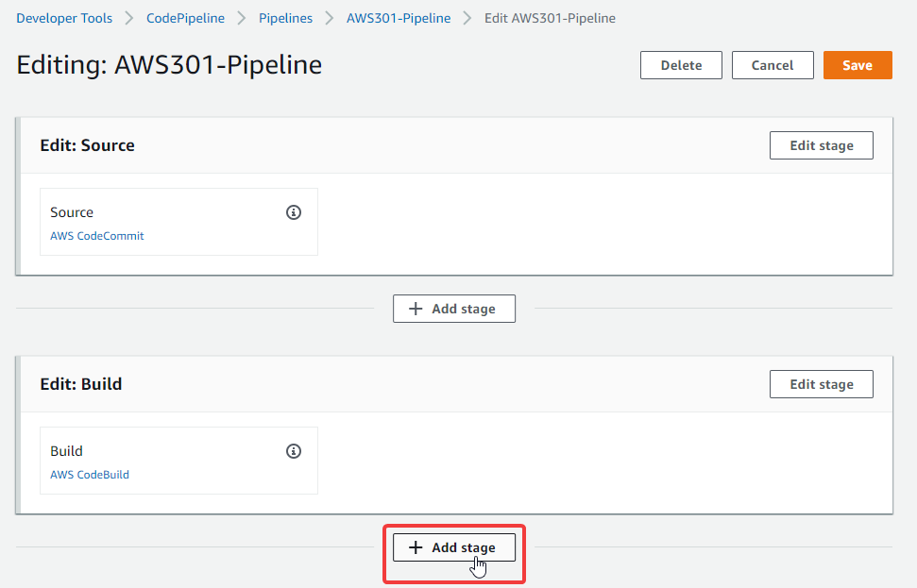Click the Delete pipeline button
This screenshot has width=917, height=588.
tap(681, 65)
